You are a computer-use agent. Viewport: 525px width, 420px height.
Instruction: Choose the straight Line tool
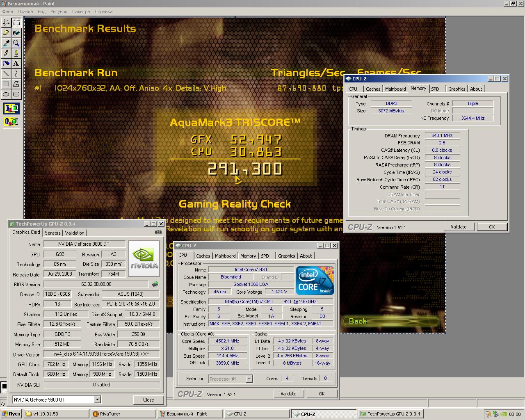tap(6, 74)
